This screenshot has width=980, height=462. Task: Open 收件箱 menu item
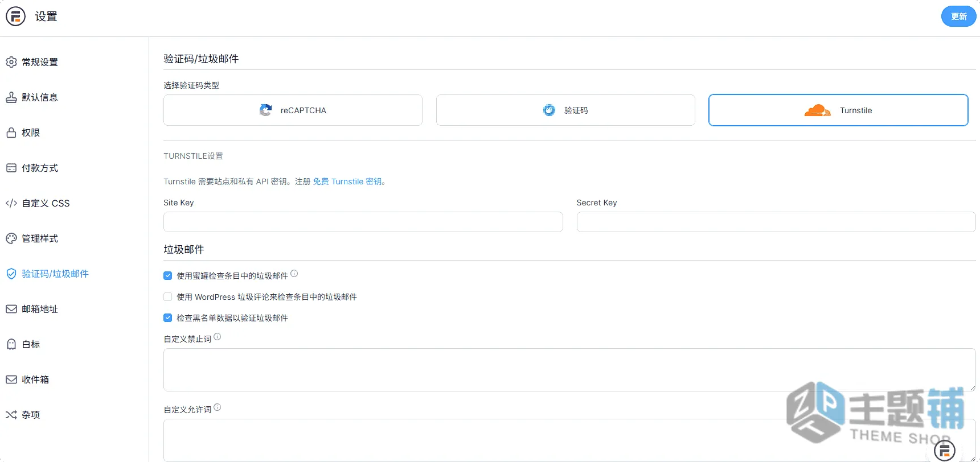point(35,379)
